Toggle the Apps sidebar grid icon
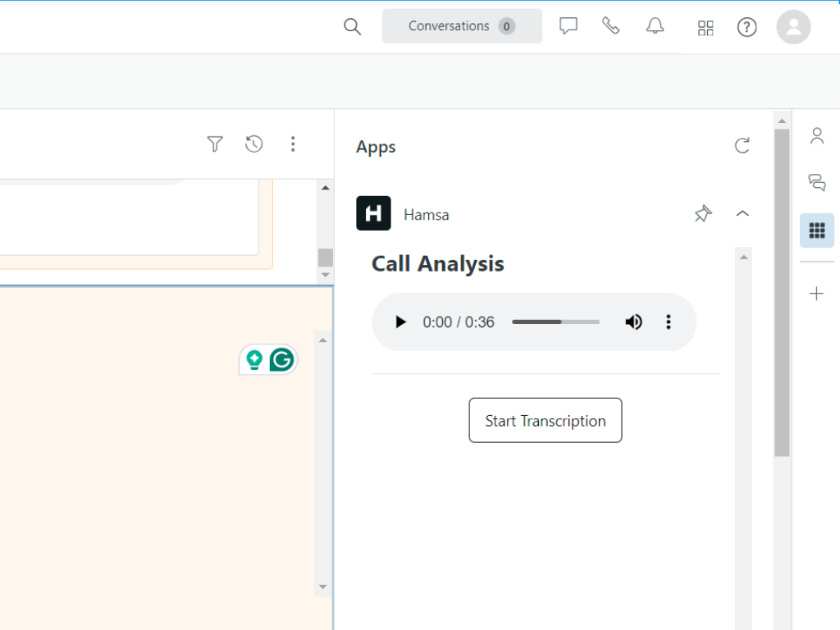This screenshot has width=840, height=630. tap(817, 231)
